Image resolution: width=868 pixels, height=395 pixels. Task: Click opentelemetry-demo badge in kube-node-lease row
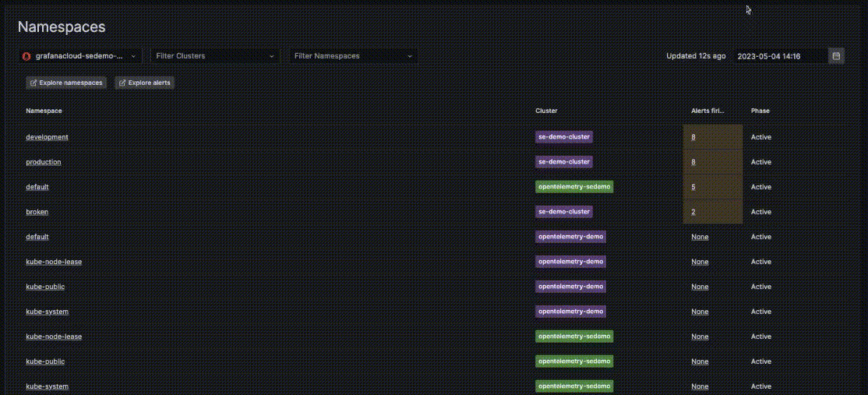pyautogui.click(x=570, y=262)
